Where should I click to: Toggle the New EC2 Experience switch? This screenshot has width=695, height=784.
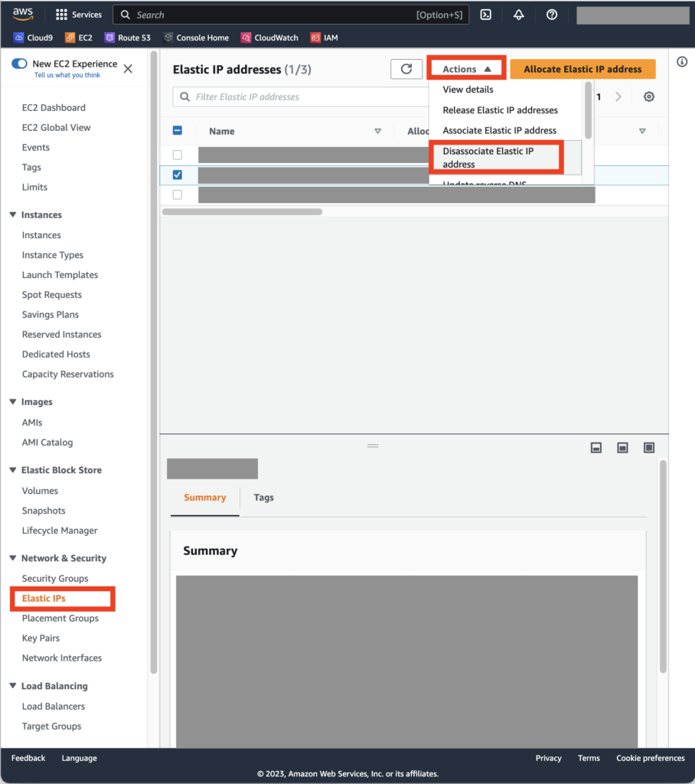pyautogui.click(x=19, y=64)
